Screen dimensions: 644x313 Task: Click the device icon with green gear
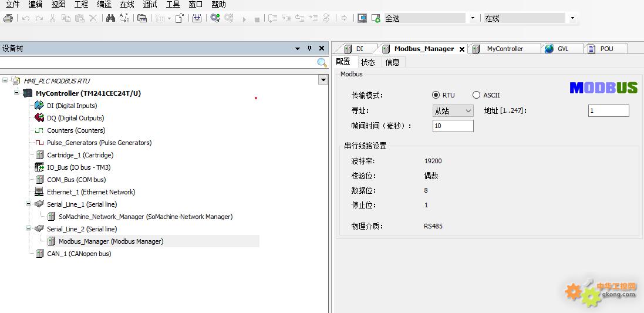375,18
